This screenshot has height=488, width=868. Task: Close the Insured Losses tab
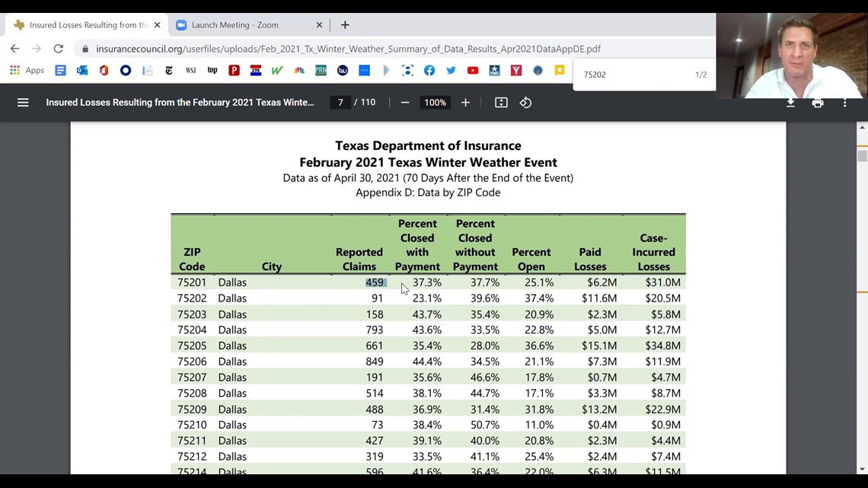coord(157,25)
